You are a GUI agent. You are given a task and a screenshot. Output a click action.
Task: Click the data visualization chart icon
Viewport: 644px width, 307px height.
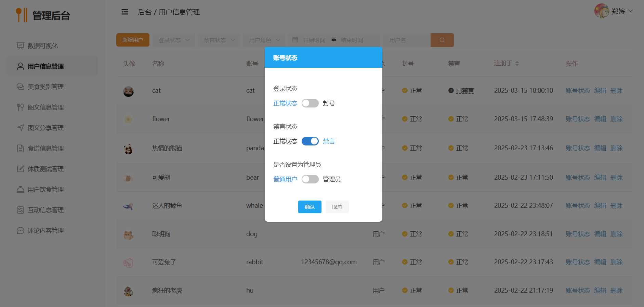[x=21, y=46]
